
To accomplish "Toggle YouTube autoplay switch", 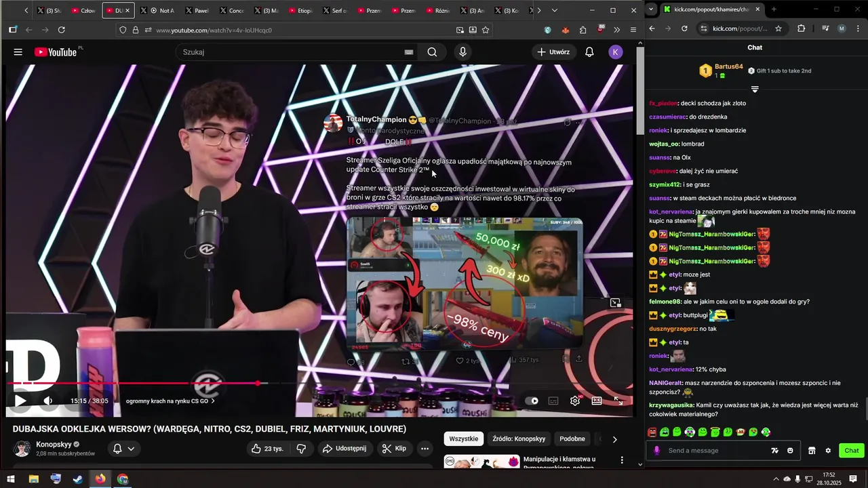I will (x=532, y=401).
